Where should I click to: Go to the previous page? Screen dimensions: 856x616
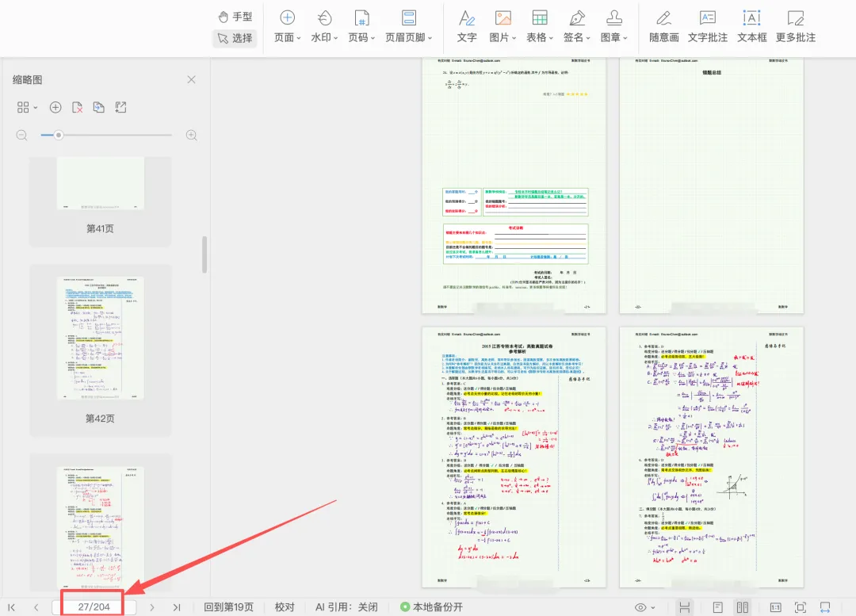pyautogui.click(x=36, y=607)
